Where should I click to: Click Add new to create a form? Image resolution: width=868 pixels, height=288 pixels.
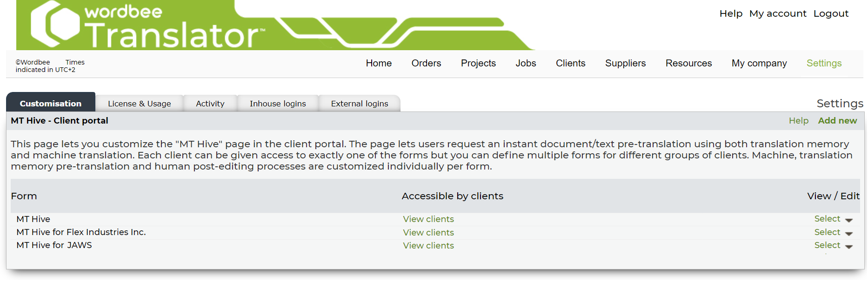(837, 121)
